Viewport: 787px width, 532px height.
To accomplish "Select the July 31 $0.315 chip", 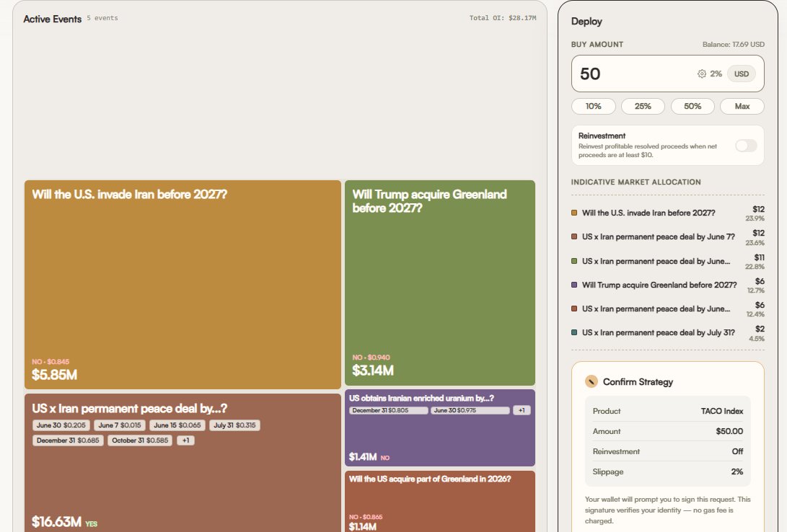I will [x=234, y=425].
